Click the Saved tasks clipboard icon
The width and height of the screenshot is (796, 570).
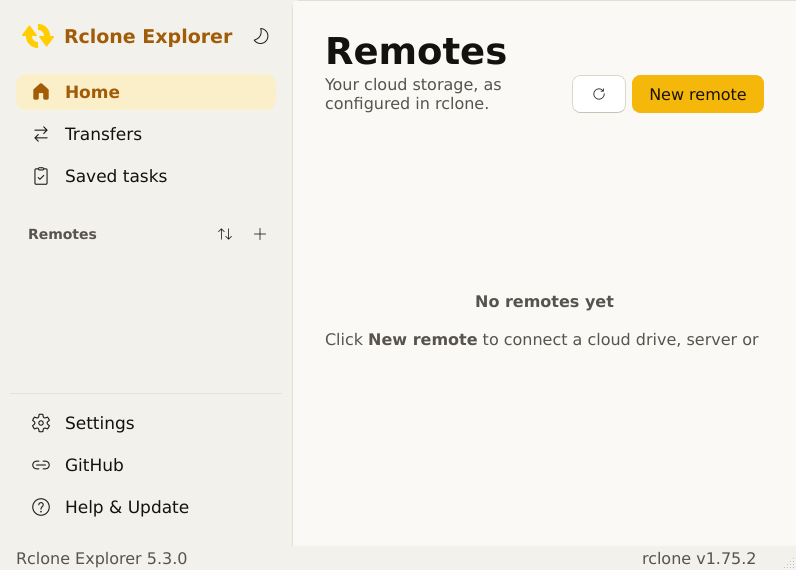coord(41,176)
